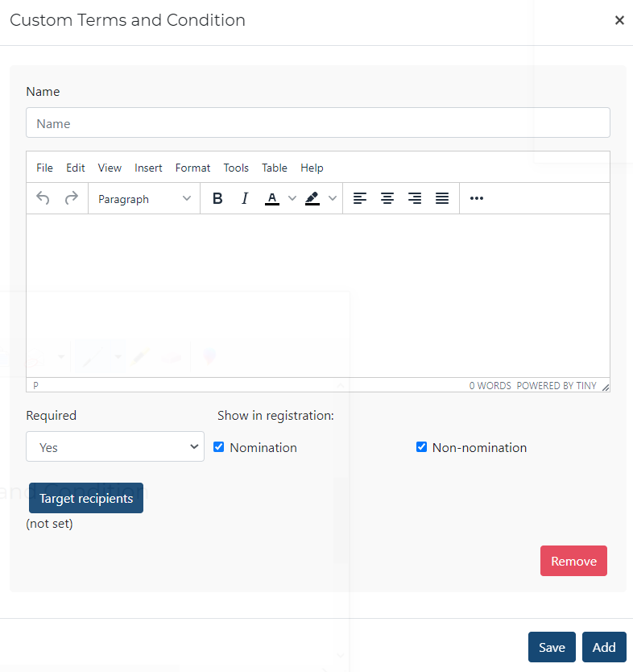The width and height of the screenshot is (633, 672).
Task: Expand the text color dropdown arrow
Action: coord(292,198)
